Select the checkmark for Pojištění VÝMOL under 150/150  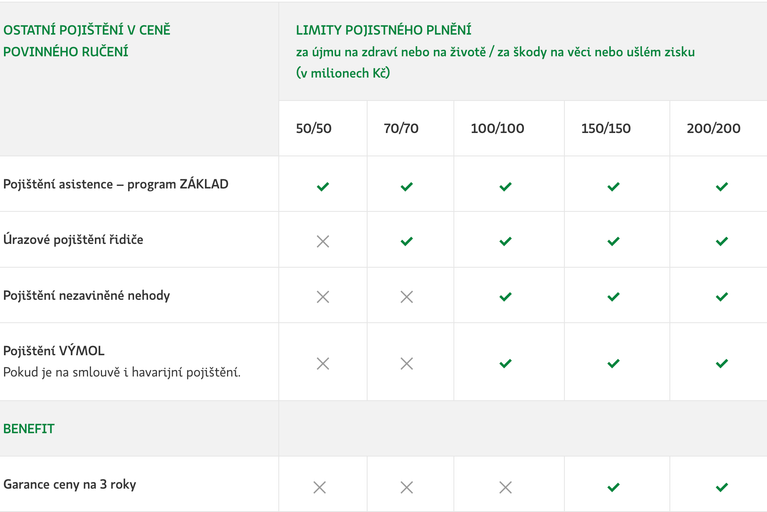(x=613, y=363)
